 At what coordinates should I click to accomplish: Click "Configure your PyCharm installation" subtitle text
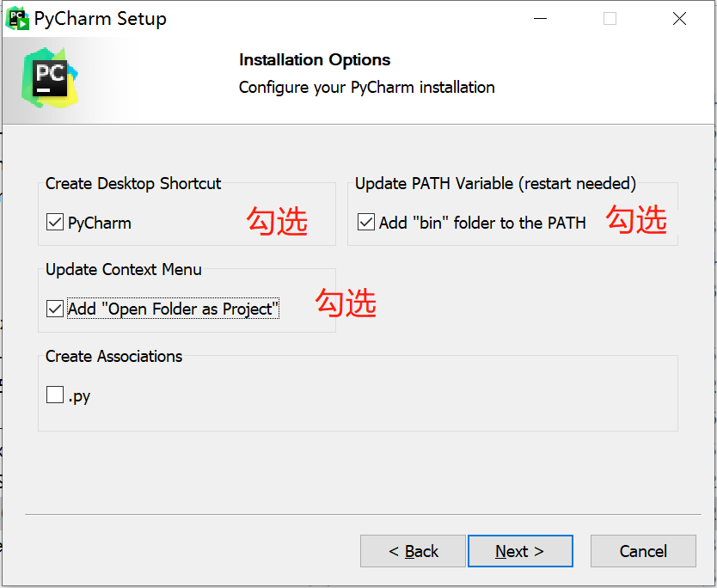(366, 88)
